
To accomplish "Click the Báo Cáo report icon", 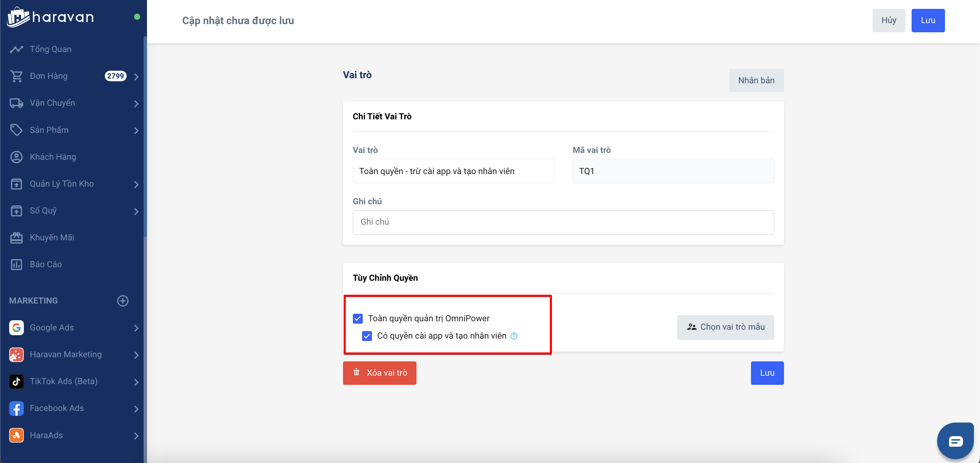I will click(16, 264).
